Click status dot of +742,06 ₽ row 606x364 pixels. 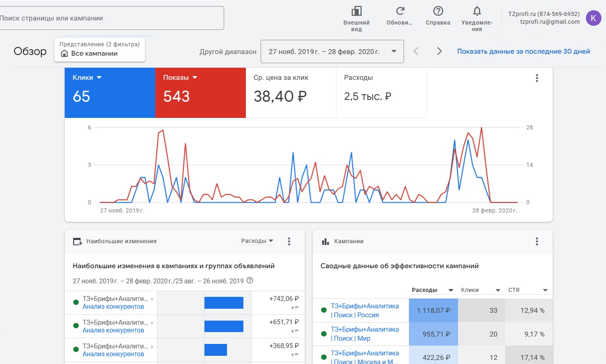pos(76,302)
